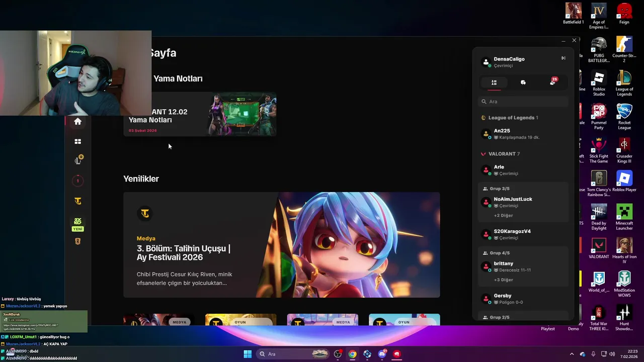Launch Crusader Kings III desktop shortcut
Screen dimensions: 644x362
coord(624,150)
